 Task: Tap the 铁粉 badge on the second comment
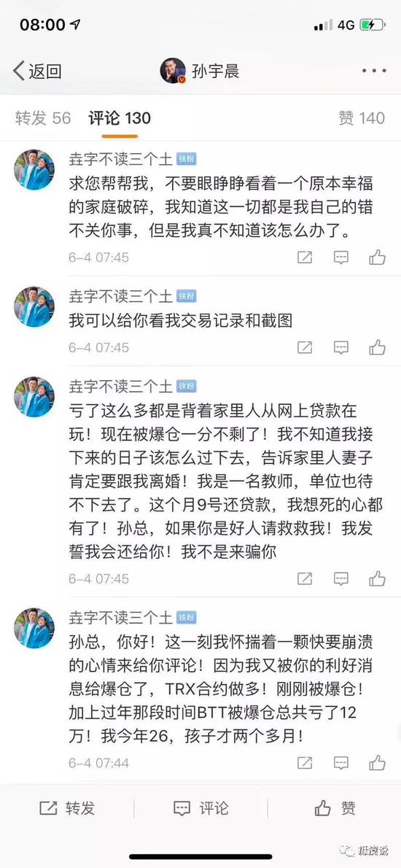point(186,296)
